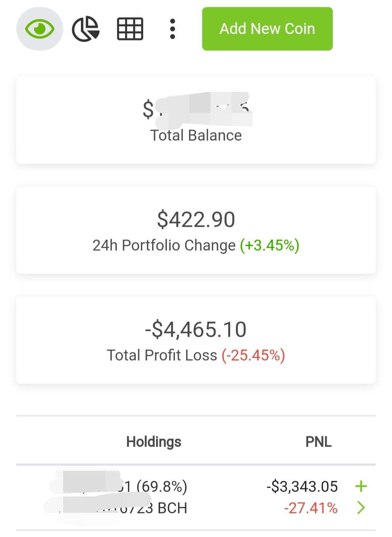Image resolution: width=392 pixels, height=537 pixels.
Task: Toggle the green eye balance visibility icon
Action: tap(40, 29)
